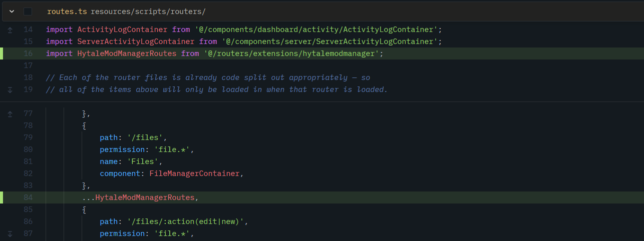Click the HytaleModManagerRoutes import identifier
644x241 pixels.
tap(127, 53)
